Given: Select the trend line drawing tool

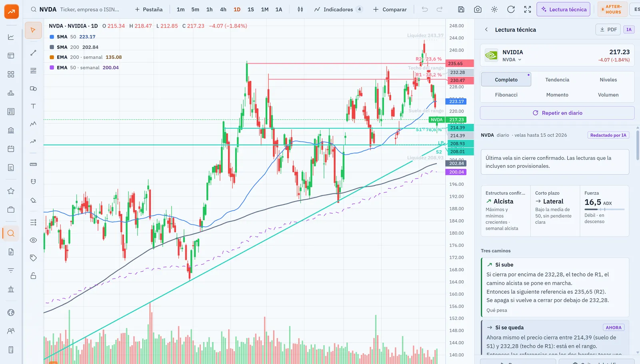Looking at the screenshot, I should [x=33, y=53].
